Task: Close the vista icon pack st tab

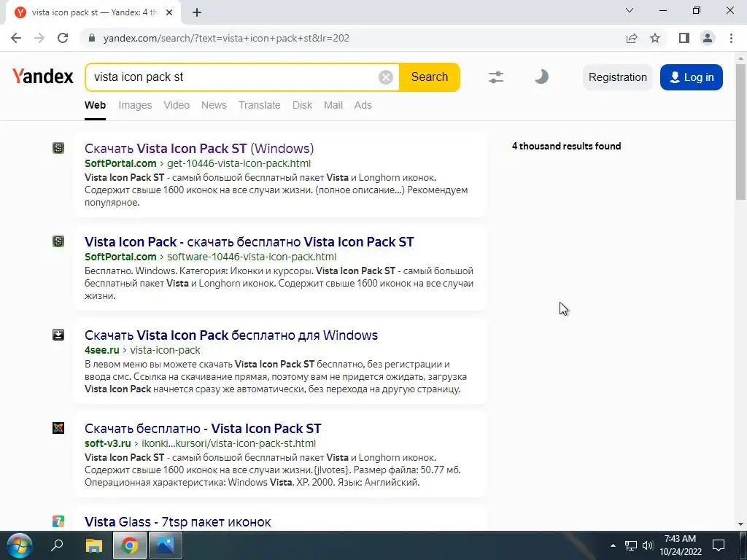Action: point(169,13)
